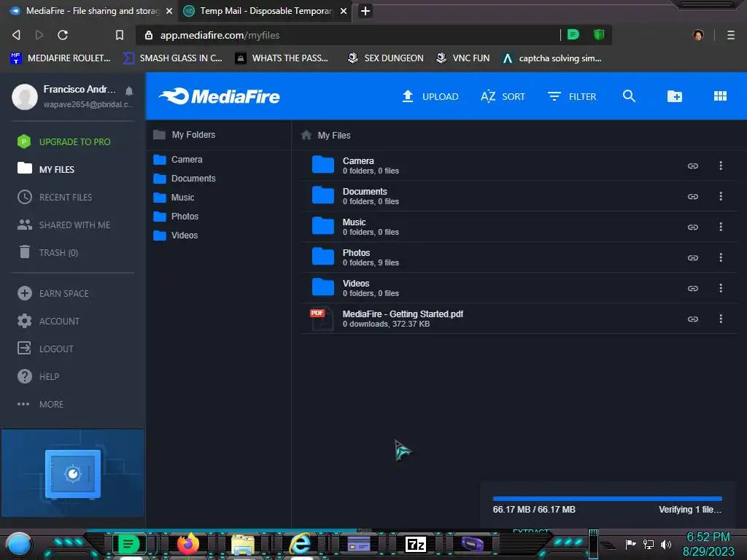Click the My Files home breadcrumb
The image size is (747, 560).
(x=326, y=135)
